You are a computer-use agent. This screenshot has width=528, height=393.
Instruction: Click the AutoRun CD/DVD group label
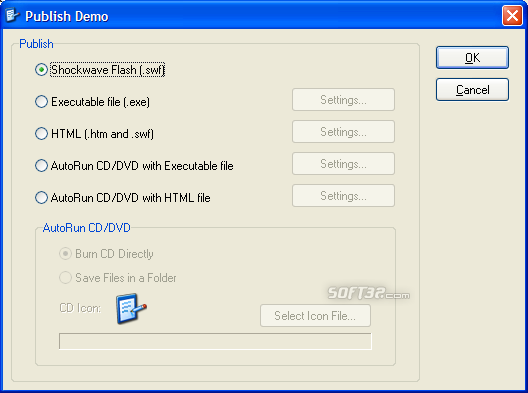coord(87,228)
